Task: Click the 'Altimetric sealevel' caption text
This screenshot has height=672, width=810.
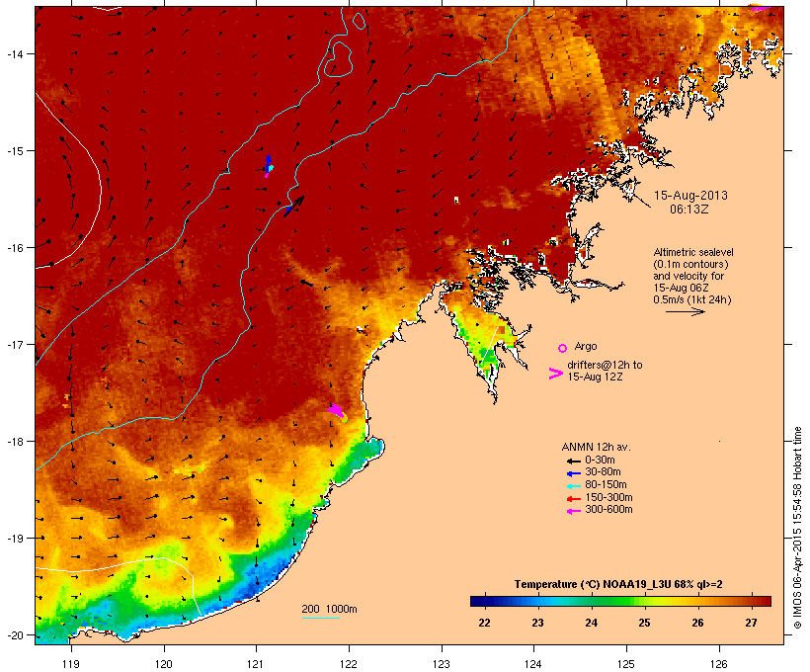Action: tap(693, 252)
